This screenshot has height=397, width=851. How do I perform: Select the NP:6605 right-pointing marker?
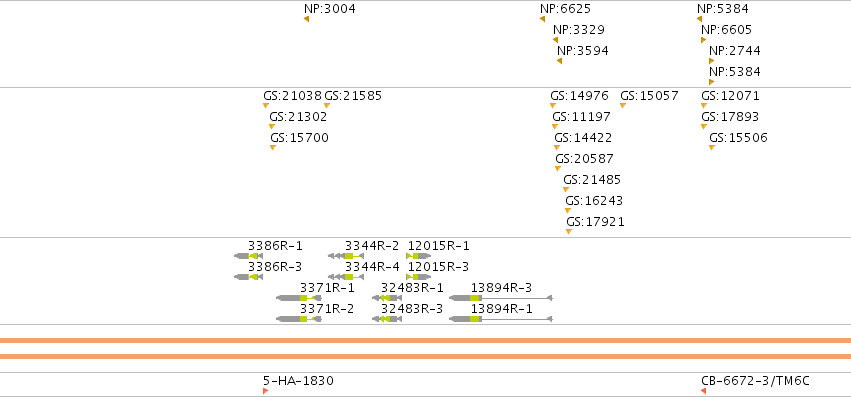pyautogui.click(x=703, y=40)
